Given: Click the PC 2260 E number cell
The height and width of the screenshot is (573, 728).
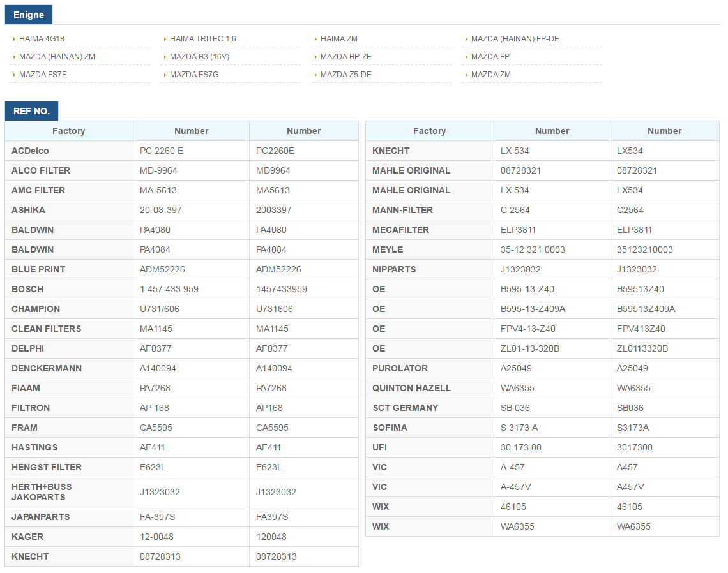Looking at the screenshot, I should tap(192, 151).
